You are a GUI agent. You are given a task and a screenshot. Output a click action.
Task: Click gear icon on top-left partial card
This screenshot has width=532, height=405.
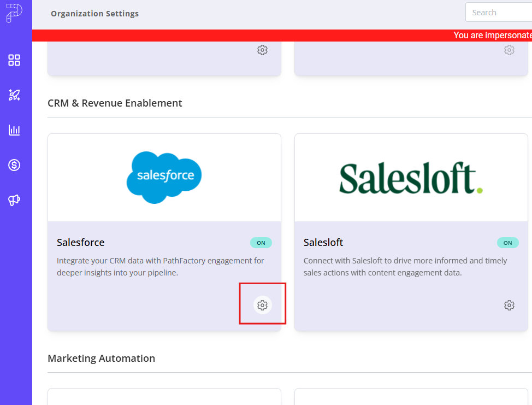262,50
